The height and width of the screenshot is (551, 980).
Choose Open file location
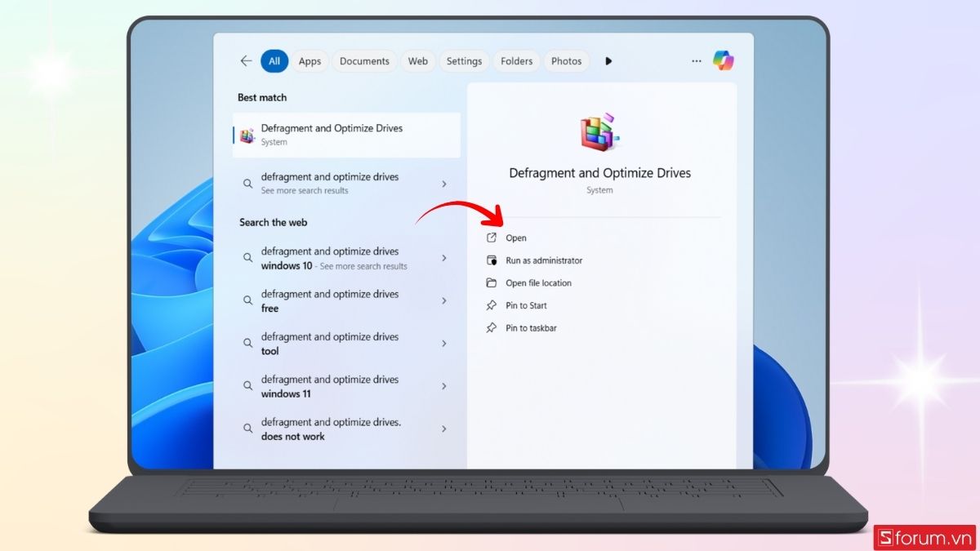[x=539, y=283]
